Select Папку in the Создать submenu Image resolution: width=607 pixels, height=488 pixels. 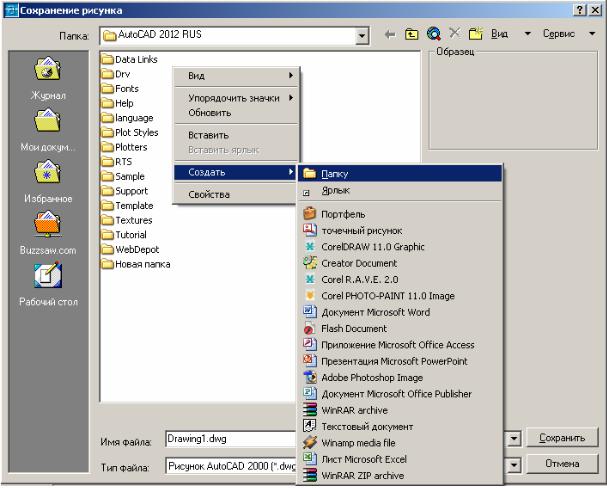point(400,173)
